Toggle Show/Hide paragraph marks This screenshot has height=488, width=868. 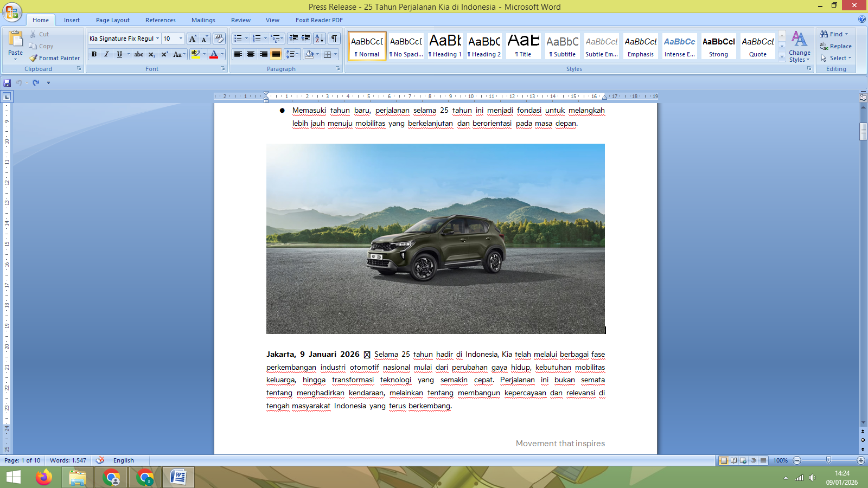[334, 38]
